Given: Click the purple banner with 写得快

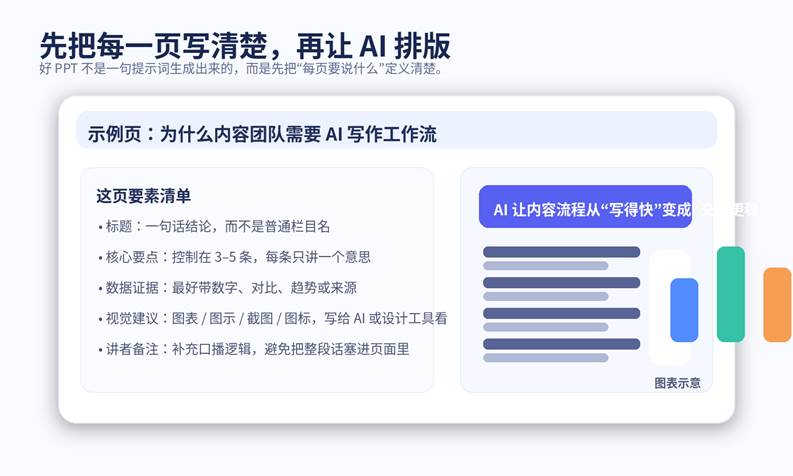Looking at the screenshot, I should (585, 208).
